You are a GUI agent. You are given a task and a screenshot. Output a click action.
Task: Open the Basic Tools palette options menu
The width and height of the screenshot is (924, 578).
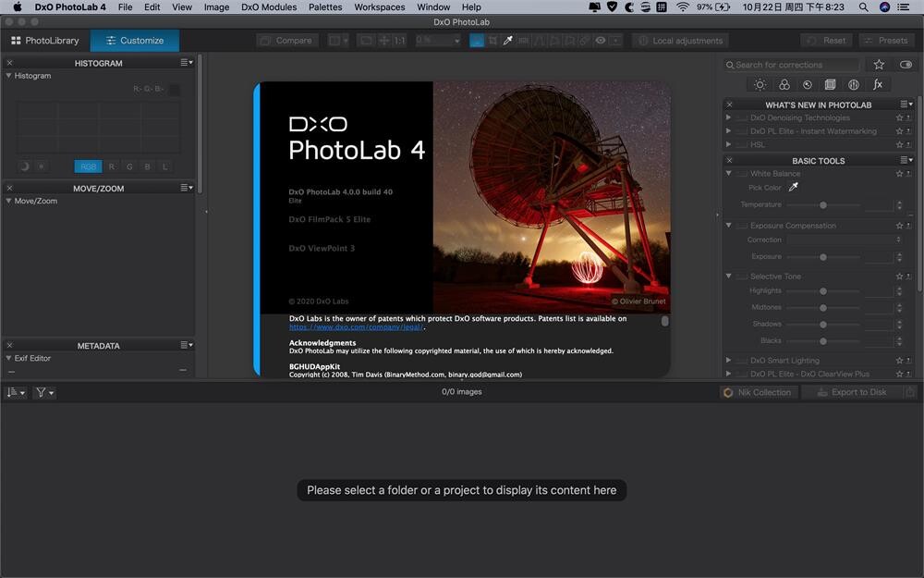906,160
